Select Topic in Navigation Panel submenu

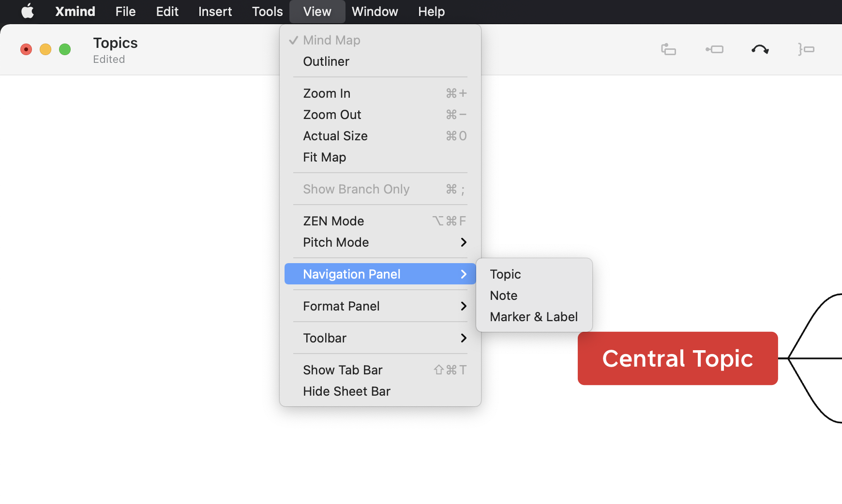[x=534, y=274]
